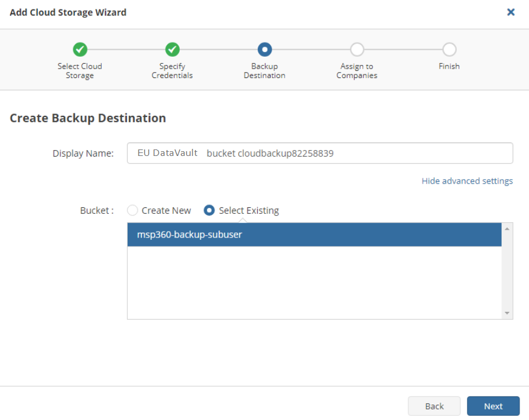This screenshot has height=420, width=529.
Task: Select the Create New bucket radio button
Action: (x=132, y=210)
